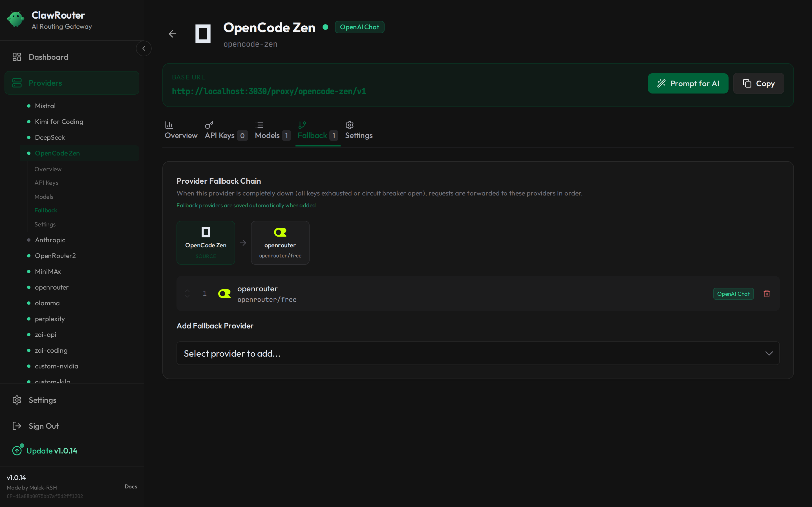Click the back arrow icon
Viewport: 812px width, 507px height.
(173, 34)
